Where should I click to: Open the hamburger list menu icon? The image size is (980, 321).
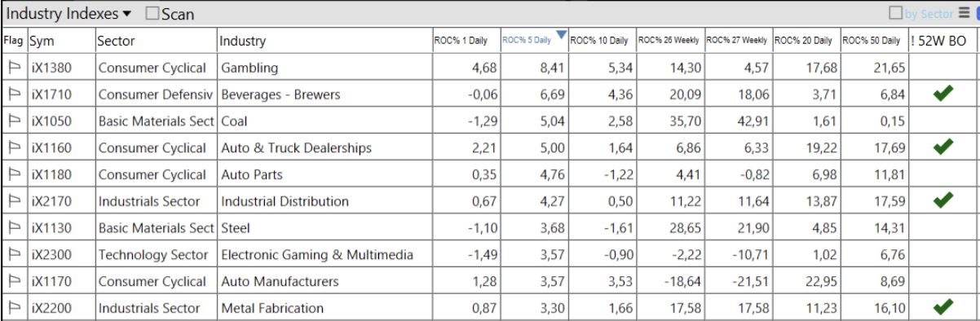click(965, 13)
